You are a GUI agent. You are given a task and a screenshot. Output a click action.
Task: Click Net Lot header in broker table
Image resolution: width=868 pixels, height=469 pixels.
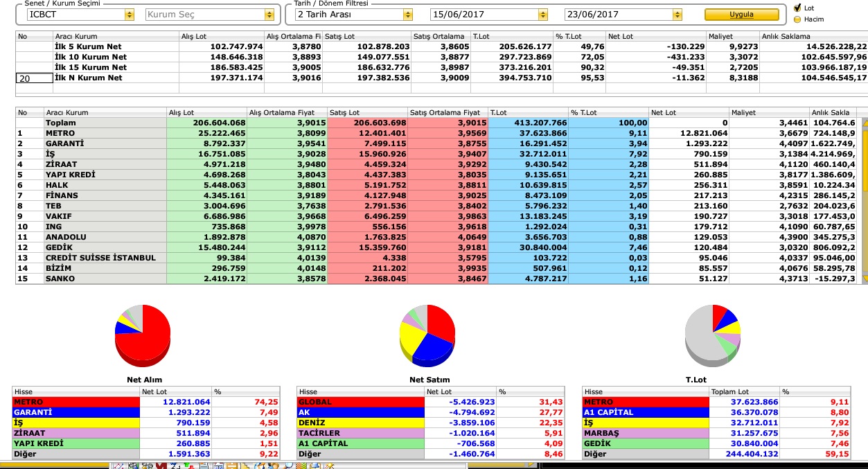tap(689, 112)
